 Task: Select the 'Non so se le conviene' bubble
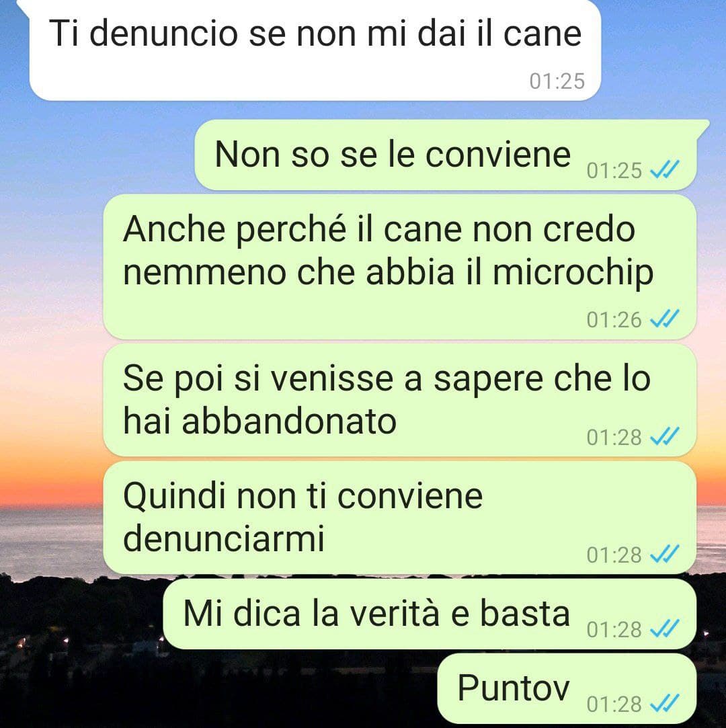tap(446, 155)
